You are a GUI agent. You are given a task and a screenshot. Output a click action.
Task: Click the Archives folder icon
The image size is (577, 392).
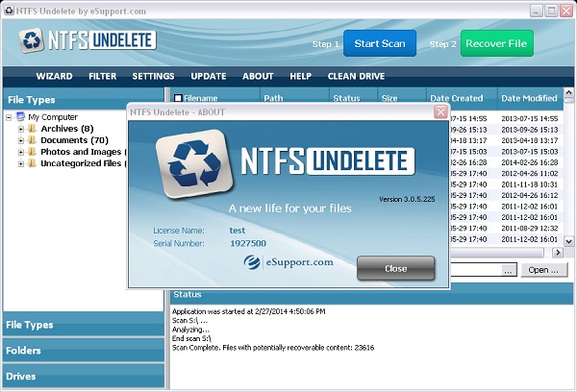33,129
